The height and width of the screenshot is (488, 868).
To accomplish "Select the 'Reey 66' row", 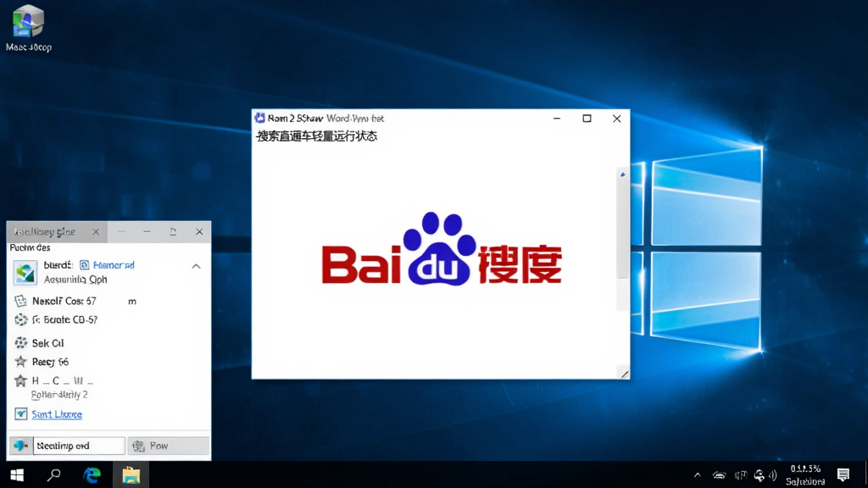I will click(108, 362).
